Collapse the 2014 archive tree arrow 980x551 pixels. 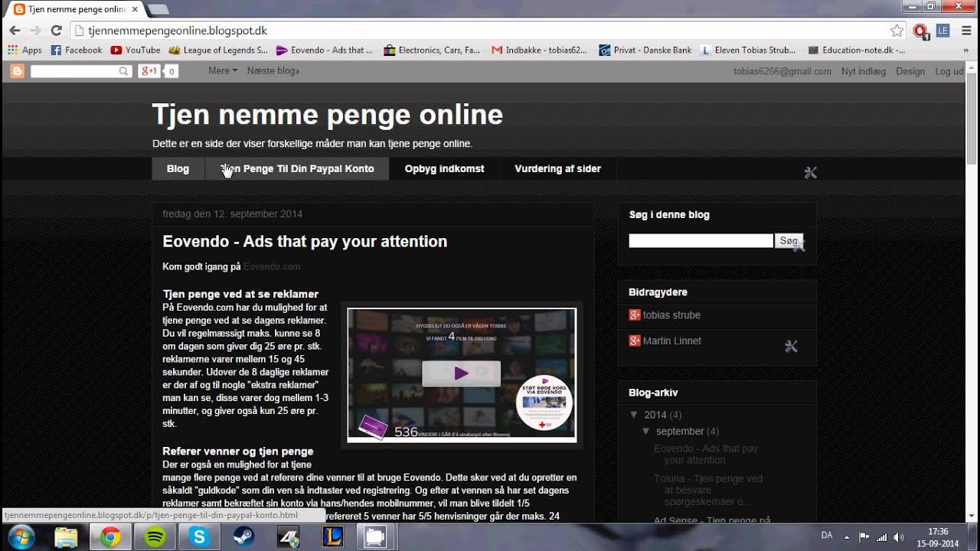click(x=634, y=415)
